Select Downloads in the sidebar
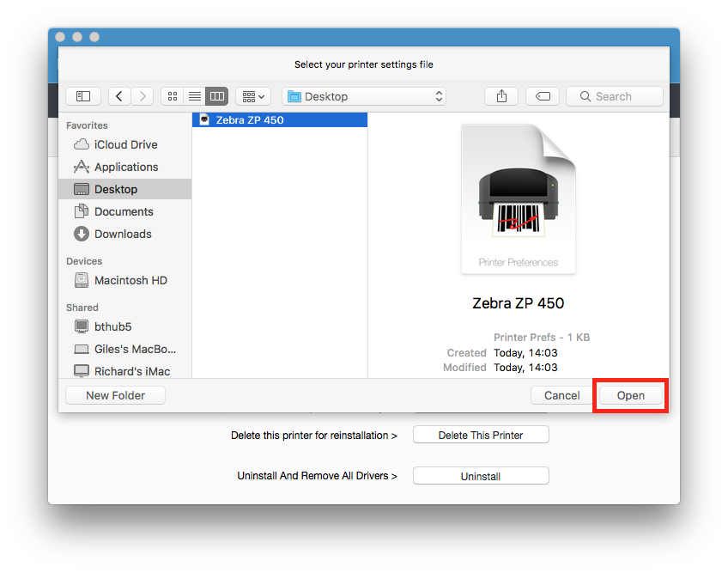Screen dimensions: 728x573 click(124, 234)
